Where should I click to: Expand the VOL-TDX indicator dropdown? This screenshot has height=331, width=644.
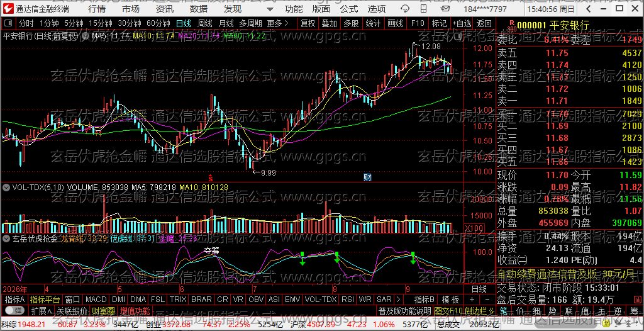point(6,188)
